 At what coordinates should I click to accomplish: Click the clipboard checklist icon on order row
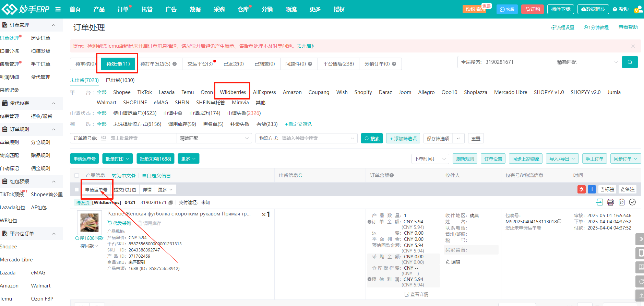pos(622,202)
